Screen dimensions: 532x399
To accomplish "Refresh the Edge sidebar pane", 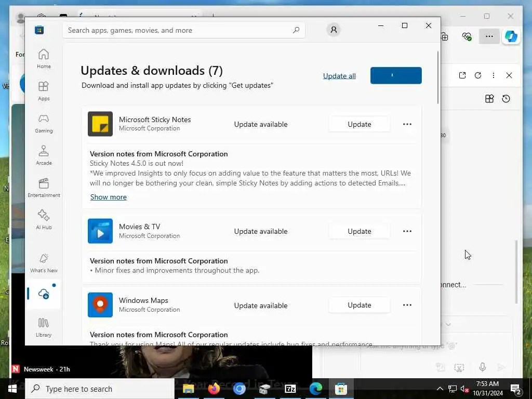I will pyautogui.click(x=478, y=75).
